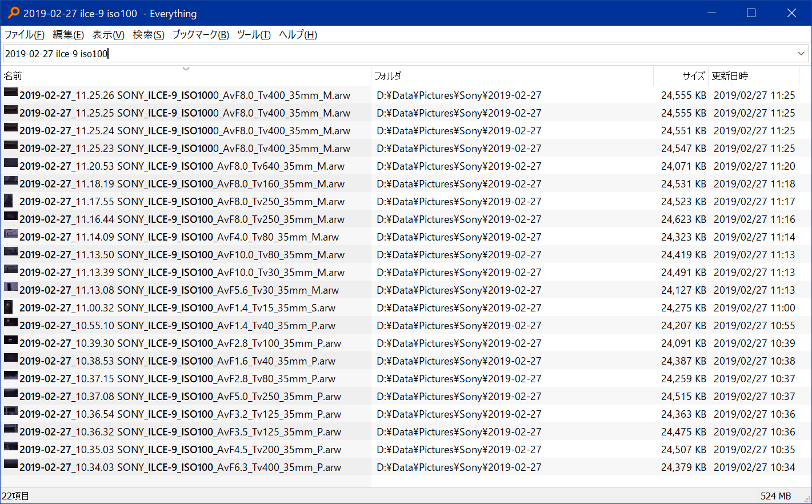This screenshot has height=504, width=812.
Task: Click the size value 24,623 KB
Action: click(683, 219)
